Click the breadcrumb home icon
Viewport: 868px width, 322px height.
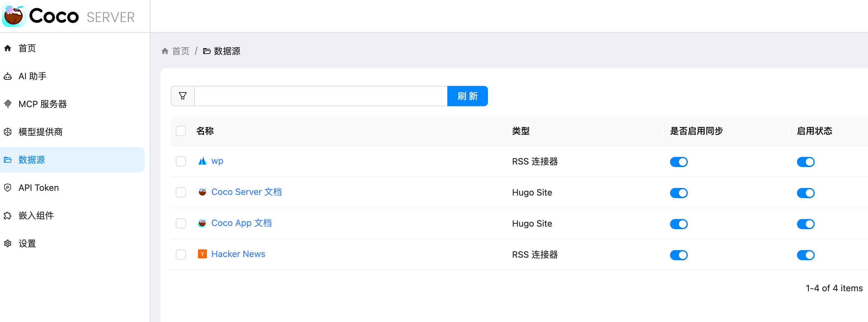(x=165, y=51)
